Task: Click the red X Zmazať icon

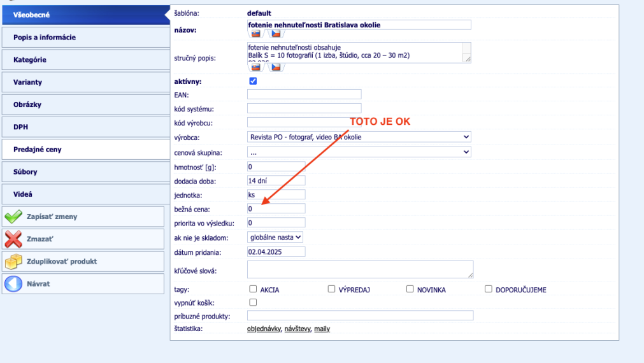Action: tap(13, 239)
